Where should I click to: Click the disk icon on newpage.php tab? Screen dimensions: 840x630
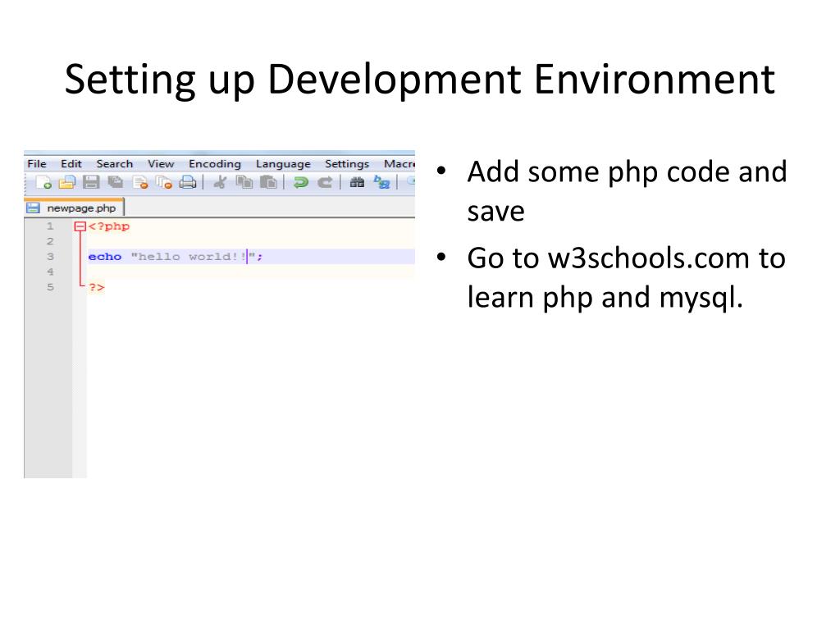pyautogui.click(x=33, y=208)
